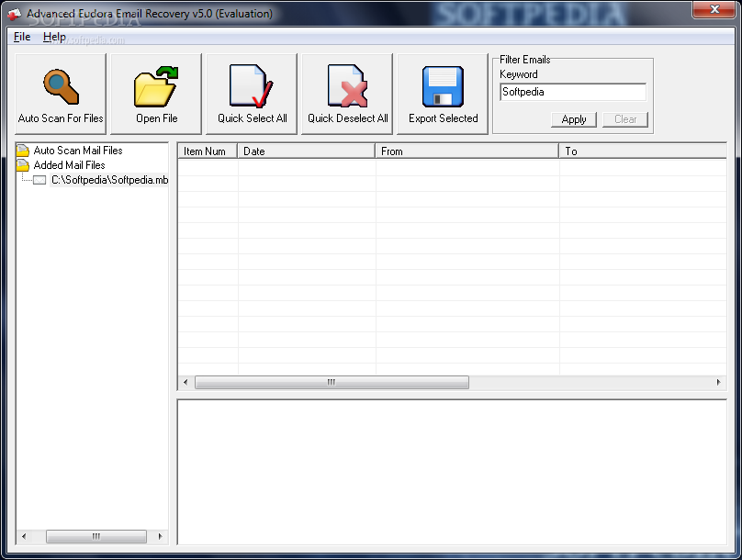
Task: Click the folder tree right scroll arrow
Action: point(161,536)
